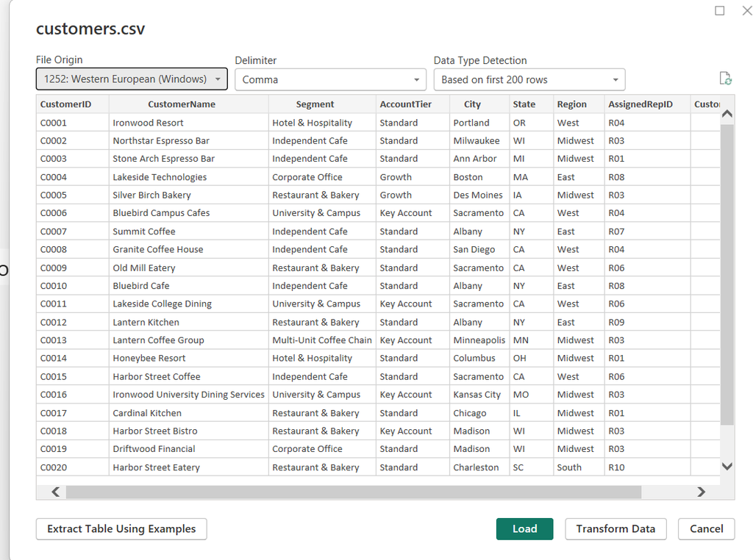Image resolution: width=753 pixels, height=560 pixels.
Task: Click the Load button
Action: pyautogui.click(x=524, y=529)
